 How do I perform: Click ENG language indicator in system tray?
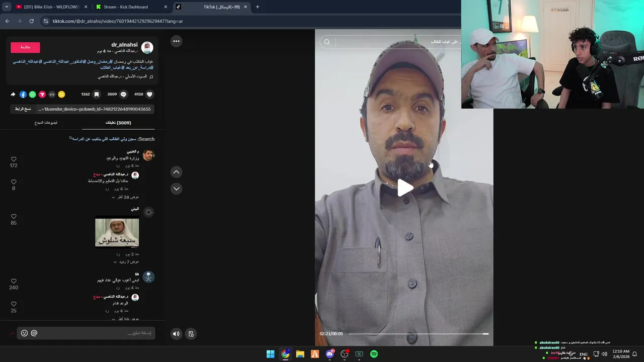(x=583, y=354)
